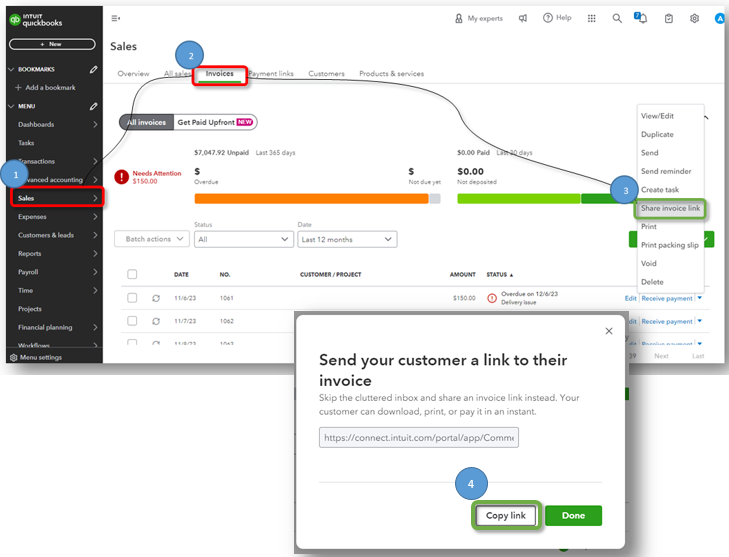Viewport: 729px width, 557px height.
Task: Collapse the MENU section
Action: pos(11,106)
